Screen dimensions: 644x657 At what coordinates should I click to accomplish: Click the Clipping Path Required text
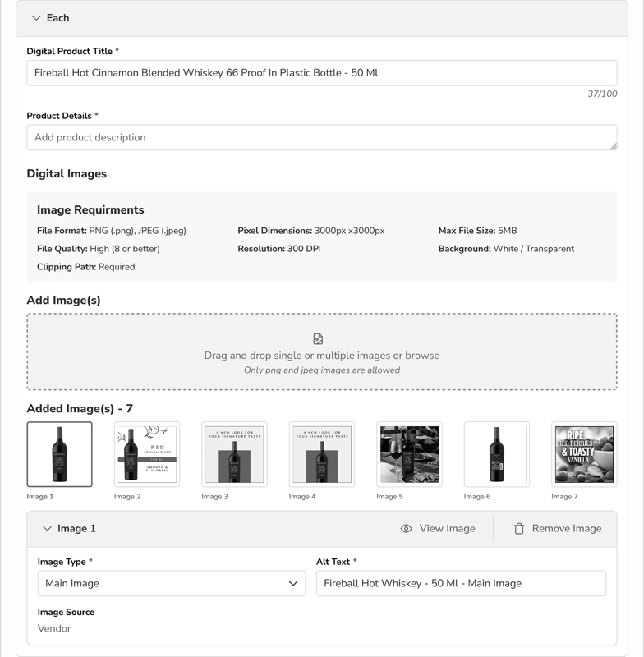pyautogui.click(x=86, y=267)
